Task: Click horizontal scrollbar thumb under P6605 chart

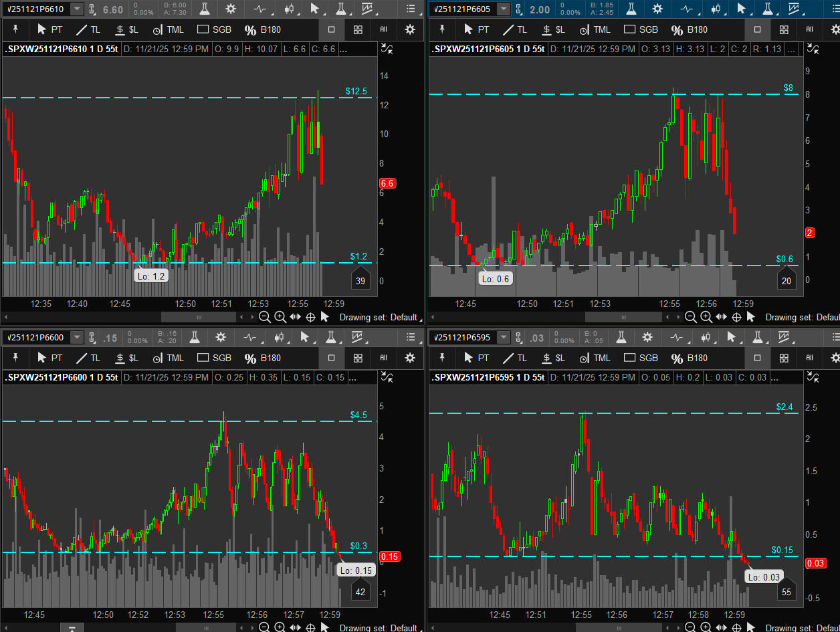Action: tap(623, 317)
